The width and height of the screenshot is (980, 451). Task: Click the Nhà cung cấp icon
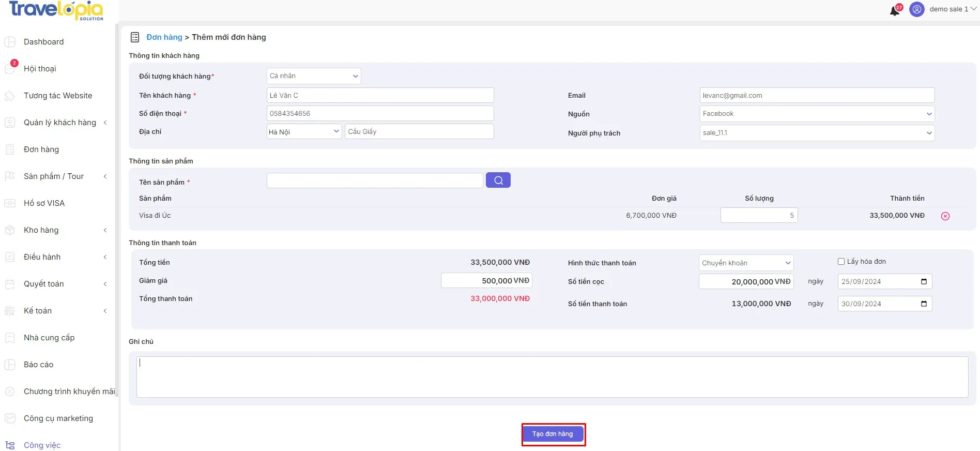[x=10, y=338]
